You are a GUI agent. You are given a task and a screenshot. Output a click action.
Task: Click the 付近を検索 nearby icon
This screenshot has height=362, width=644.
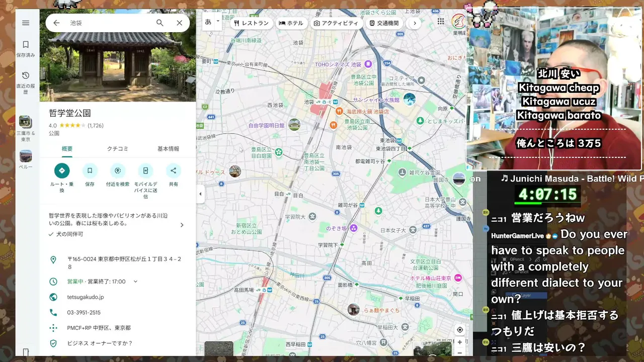click(x=118, y=170)
